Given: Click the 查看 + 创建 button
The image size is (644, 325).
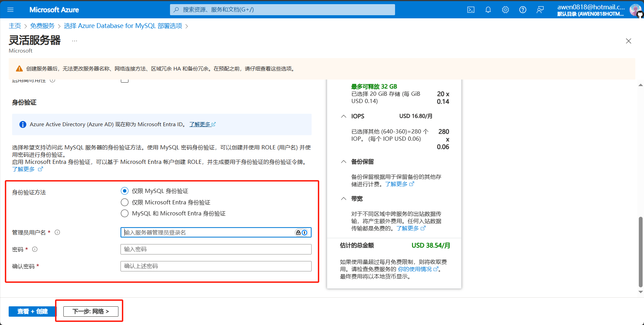Looking at the screenshot, I should point(33,312).
